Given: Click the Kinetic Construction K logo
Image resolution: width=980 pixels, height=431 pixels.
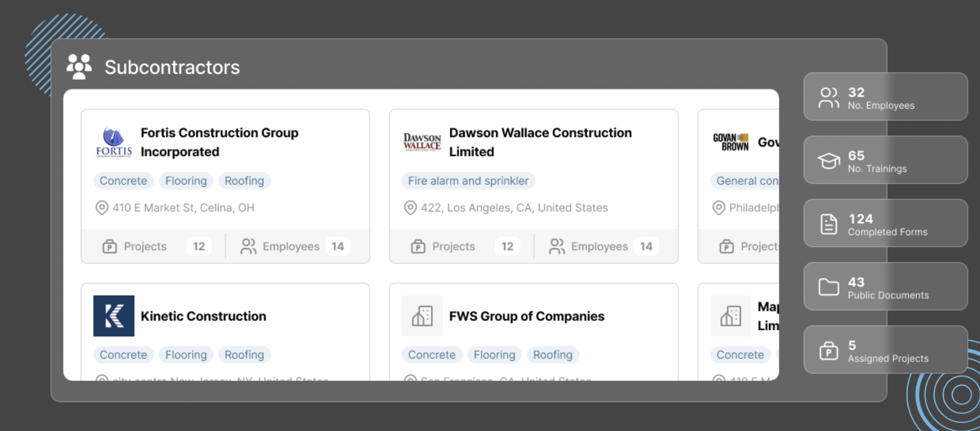Looking at the screenshot, I should click(114, 316).
